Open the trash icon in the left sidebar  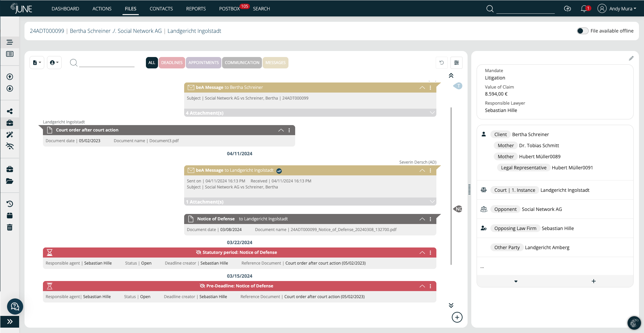click(10, 227)
